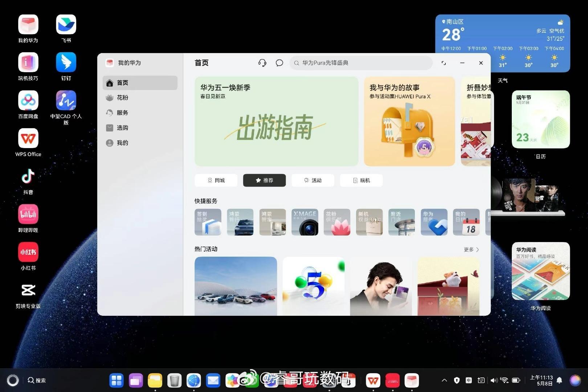This screenshot has height=392, width=588.
Task: Open 百度网盘 desktop app
Action: click(28, 105)
